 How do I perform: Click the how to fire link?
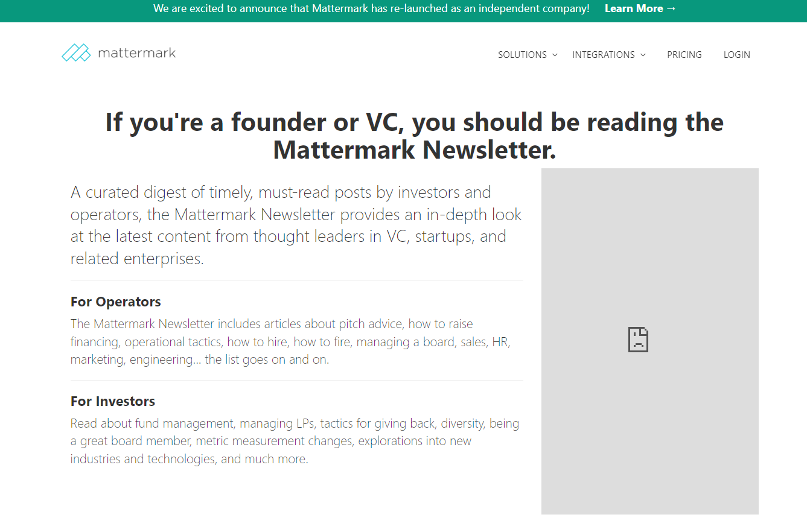pyautogui.click(x=322, y=341)
